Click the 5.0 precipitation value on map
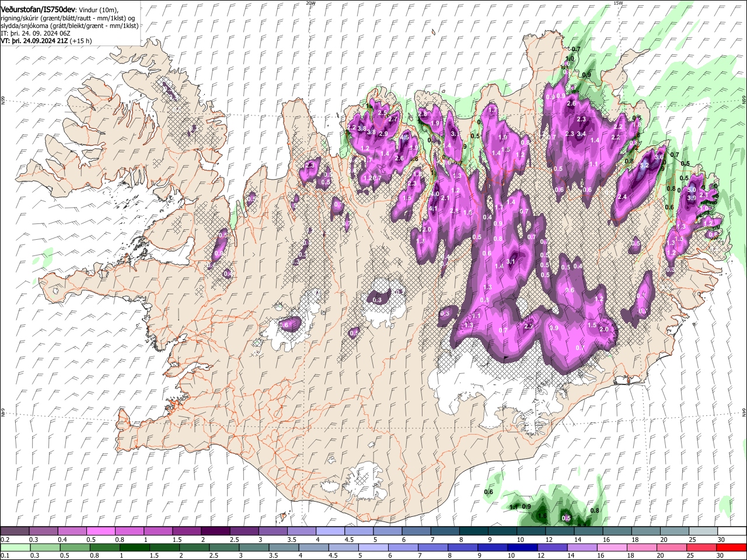The height and width of the screenshot is (560, 747). coord(692,190)
